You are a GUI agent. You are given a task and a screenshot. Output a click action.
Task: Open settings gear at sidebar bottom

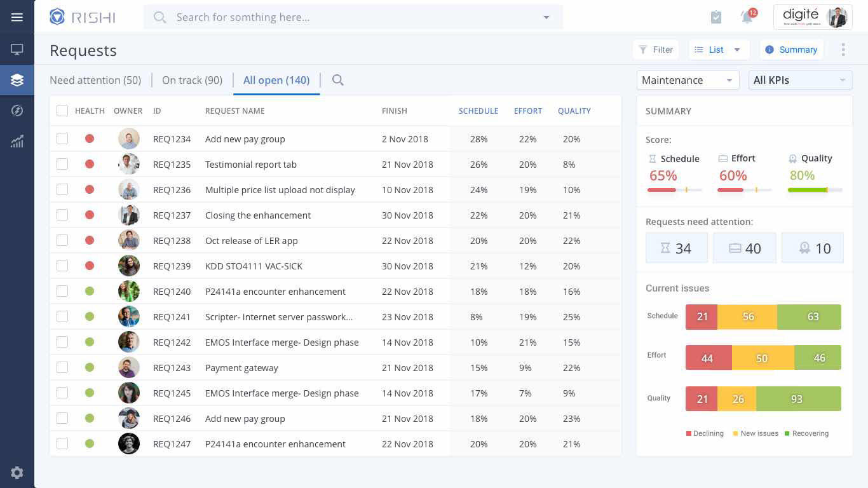point(17,473)
